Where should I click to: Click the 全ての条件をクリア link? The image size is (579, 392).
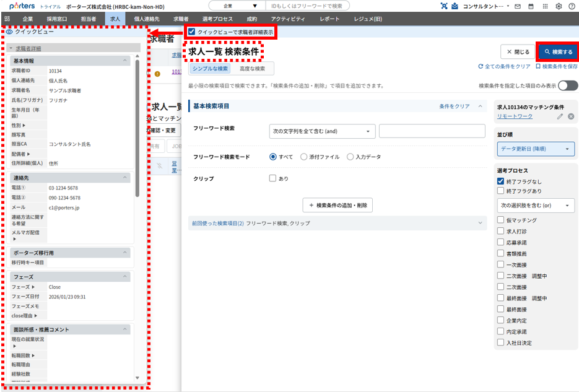point(504,66)
